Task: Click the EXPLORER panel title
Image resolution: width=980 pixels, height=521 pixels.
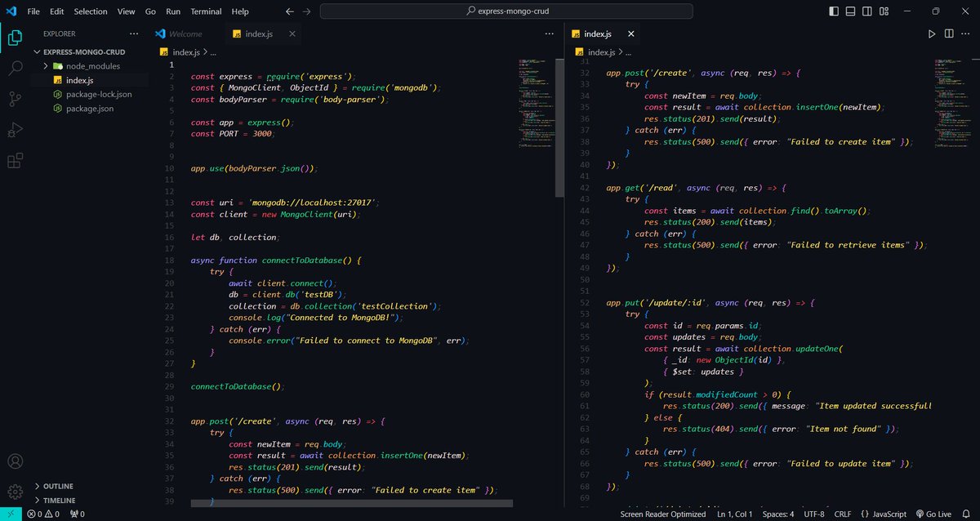Action: (59, 34)
